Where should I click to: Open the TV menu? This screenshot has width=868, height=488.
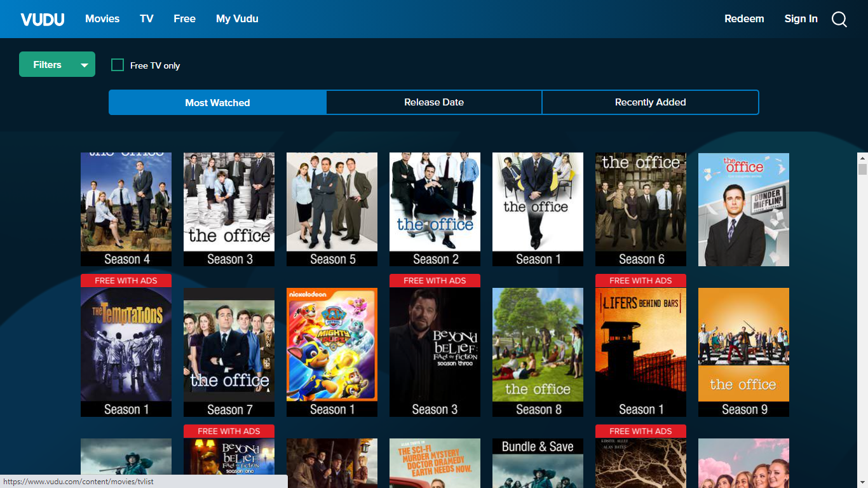(147, 18)
